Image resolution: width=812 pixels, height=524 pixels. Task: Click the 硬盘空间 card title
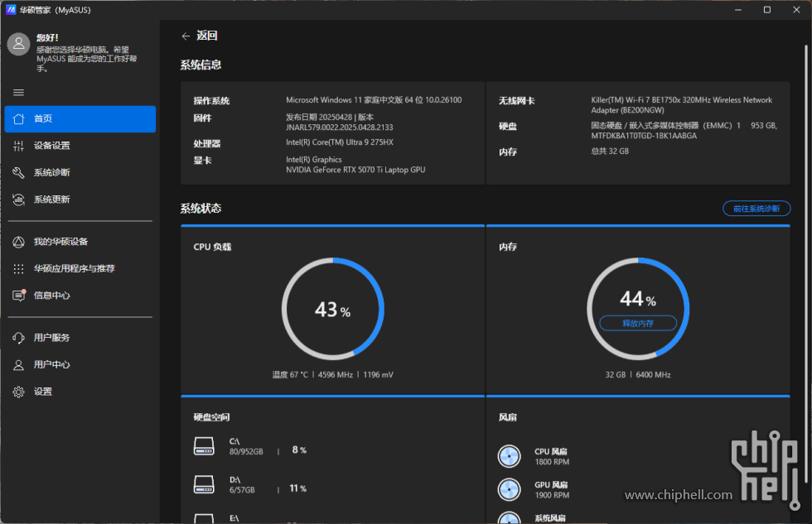point(212,417)
